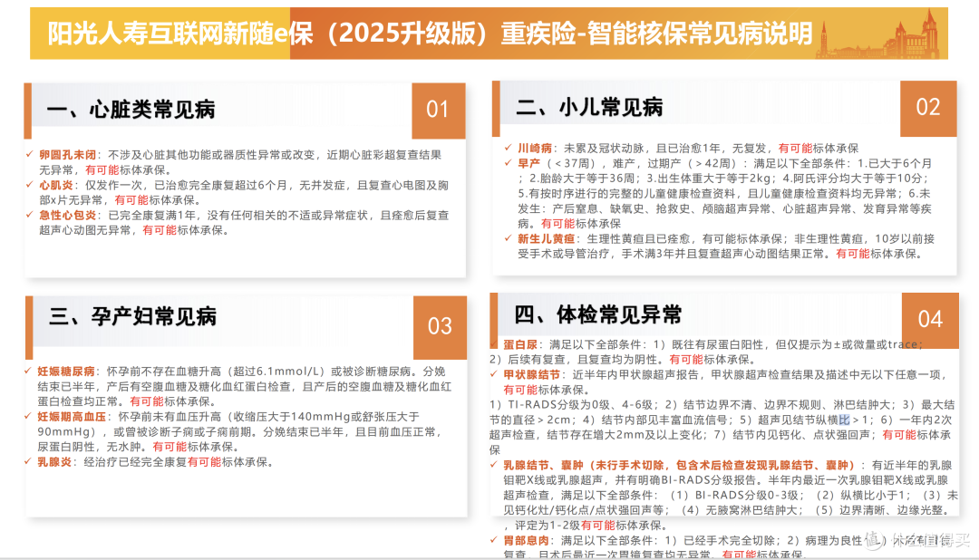979x560 pixels.
Task: Click the orange 01 section badge
Action: point(439,111)
